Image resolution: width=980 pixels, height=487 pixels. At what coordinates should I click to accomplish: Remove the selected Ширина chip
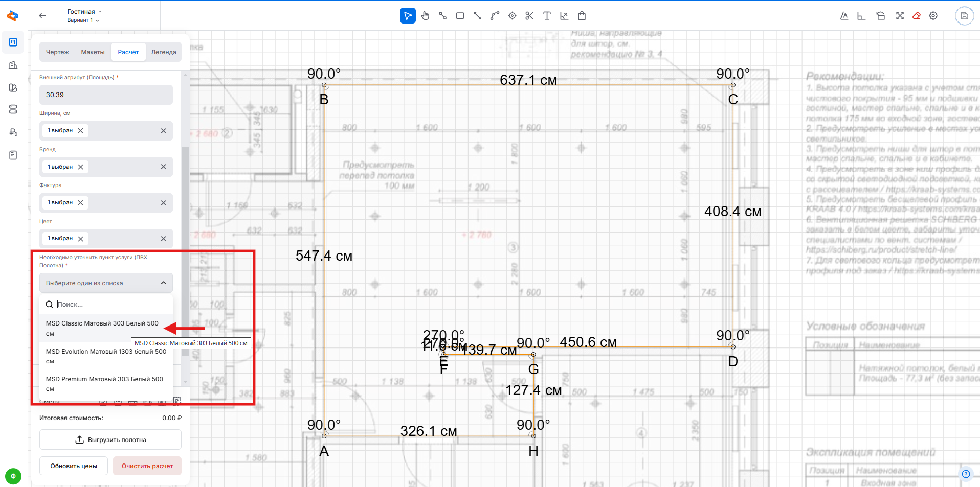pyautogui.click(x=81, y=131)
